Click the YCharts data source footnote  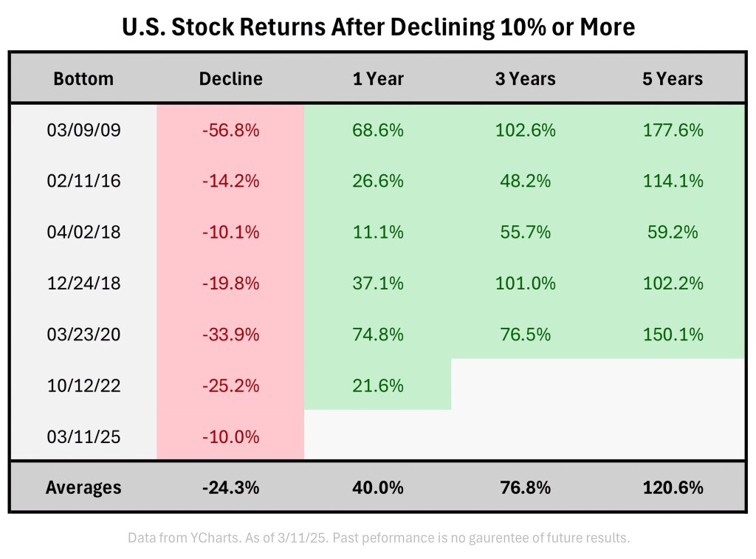[378, 538]
